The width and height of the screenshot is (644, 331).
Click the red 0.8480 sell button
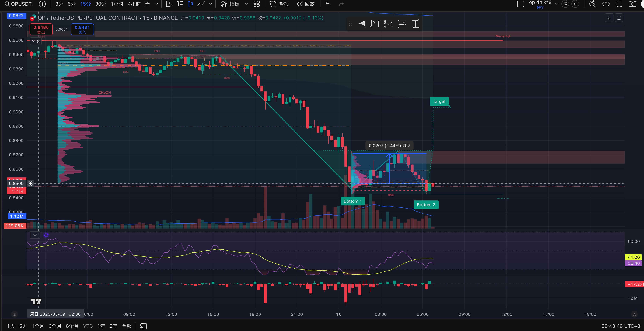[x=41, y=29]
